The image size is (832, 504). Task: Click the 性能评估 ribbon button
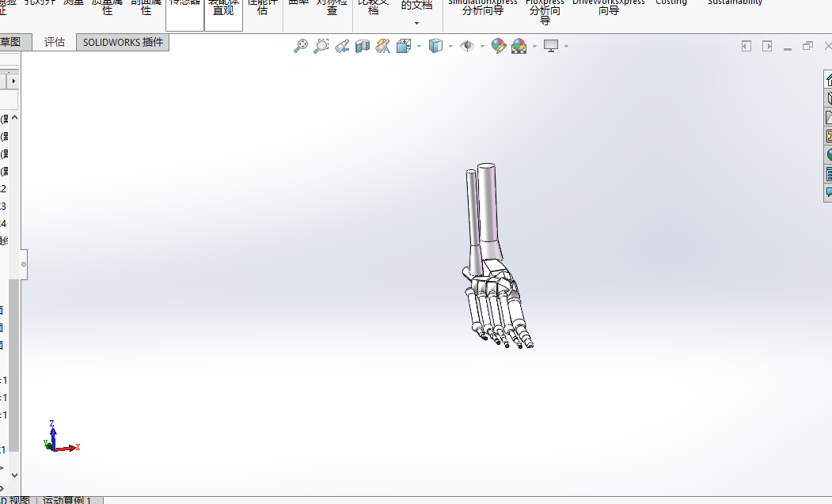point(262,6)
